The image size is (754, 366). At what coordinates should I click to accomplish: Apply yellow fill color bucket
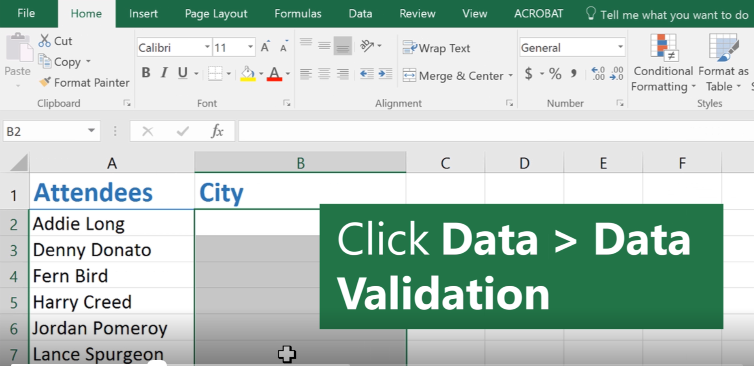248,74
